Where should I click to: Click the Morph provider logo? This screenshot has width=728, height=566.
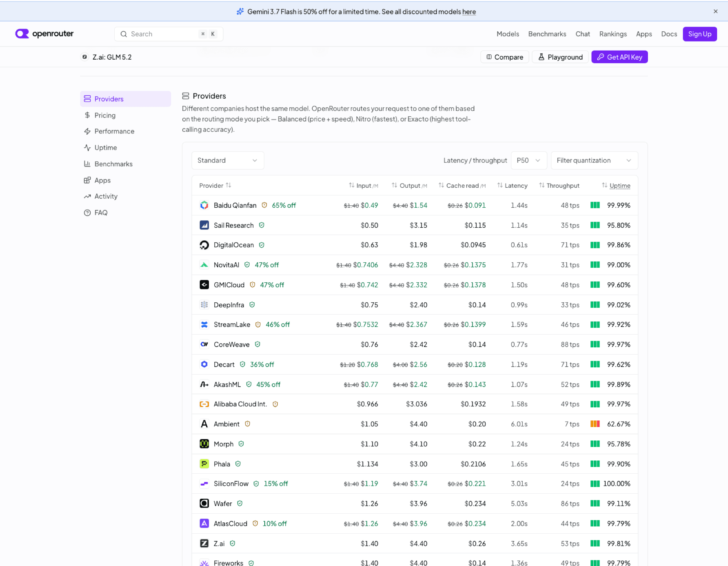(204, 444)
